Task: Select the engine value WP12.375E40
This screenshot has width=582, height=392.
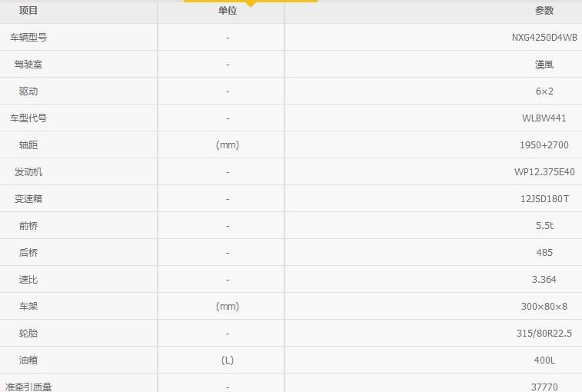Action: [x=544, y=172]
